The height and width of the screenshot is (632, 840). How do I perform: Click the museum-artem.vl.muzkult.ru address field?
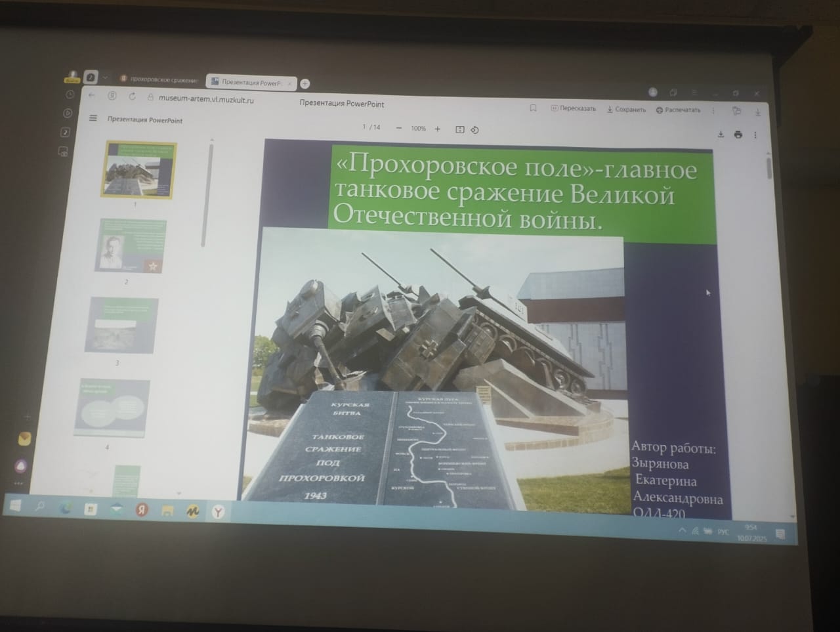205,98
